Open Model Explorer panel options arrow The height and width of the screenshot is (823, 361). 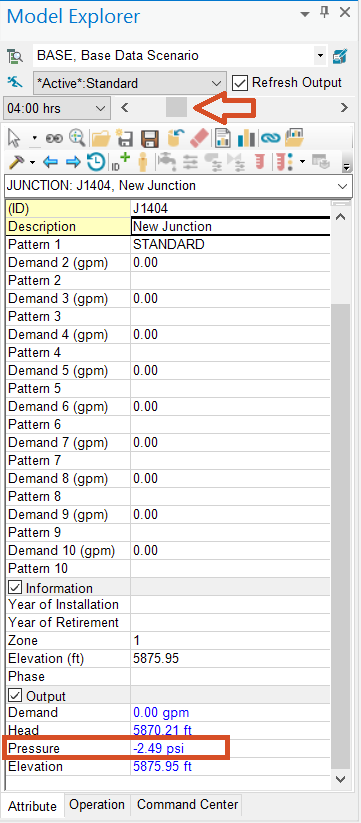[304, 14]
